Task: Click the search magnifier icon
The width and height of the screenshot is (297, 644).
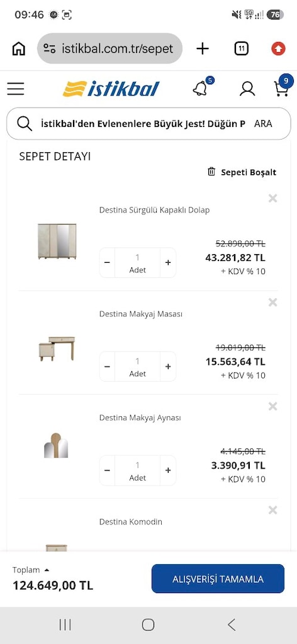Action: 25,124
